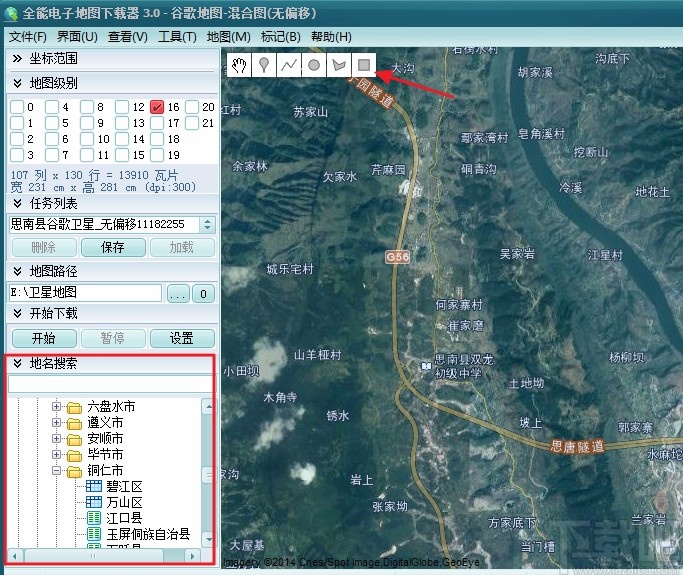Click the app globe icon in title bar

click(x=10, y=14)
